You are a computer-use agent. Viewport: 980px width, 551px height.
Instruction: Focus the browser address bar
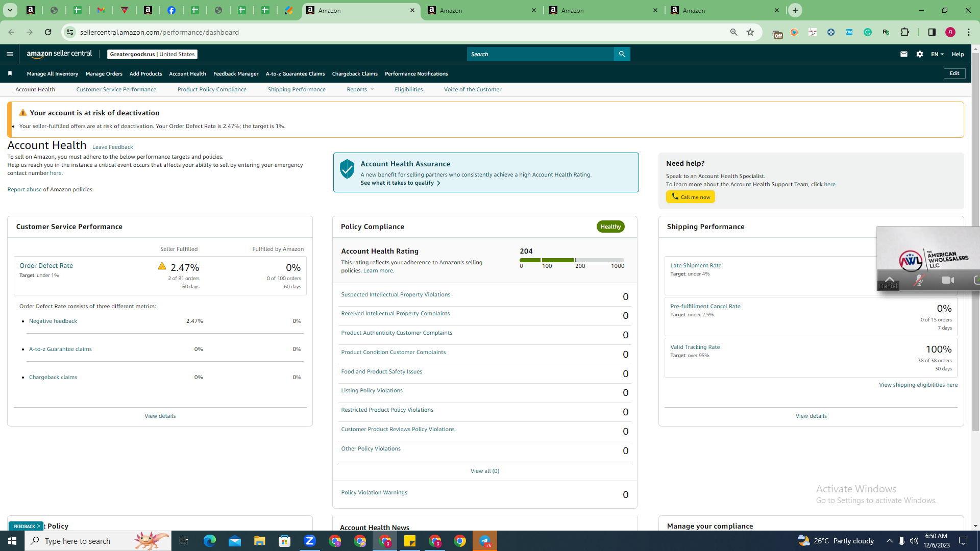403,32
